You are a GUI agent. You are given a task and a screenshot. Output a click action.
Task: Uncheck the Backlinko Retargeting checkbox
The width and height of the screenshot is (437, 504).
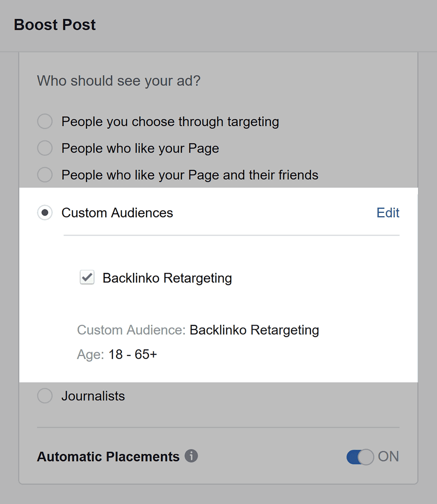87,277
